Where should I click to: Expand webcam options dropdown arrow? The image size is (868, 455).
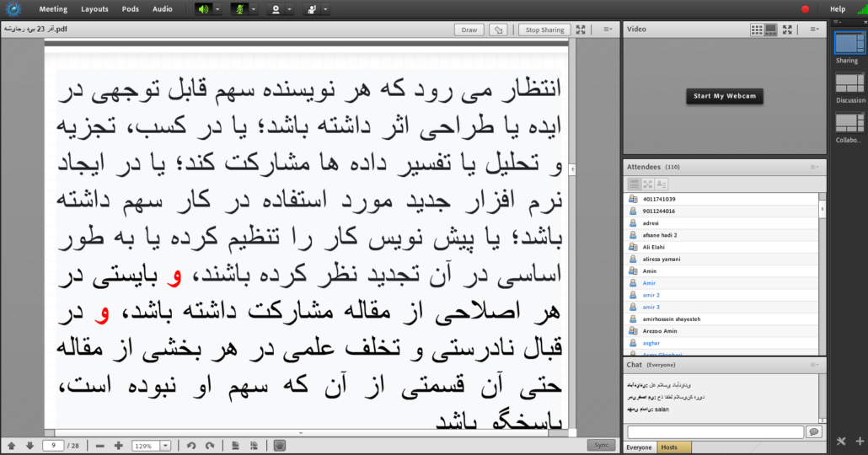click(289, 9)
